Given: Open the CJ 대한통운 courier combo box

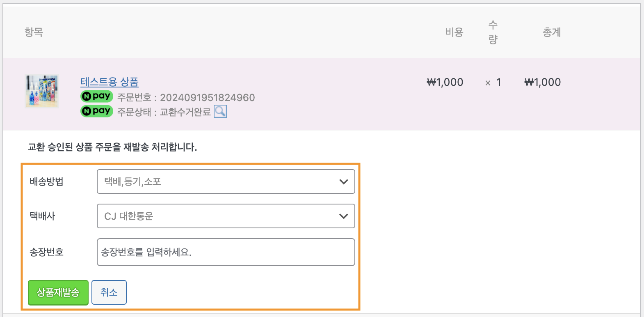Looking at the screenshot, I should click(226, 216).
